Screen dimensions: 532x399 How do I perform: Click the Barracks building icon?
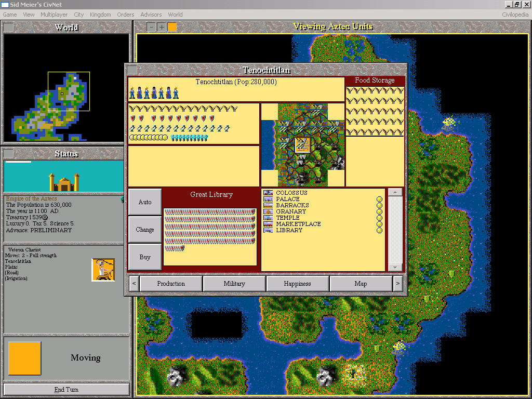pyautogui.click(x=268, y=205)
